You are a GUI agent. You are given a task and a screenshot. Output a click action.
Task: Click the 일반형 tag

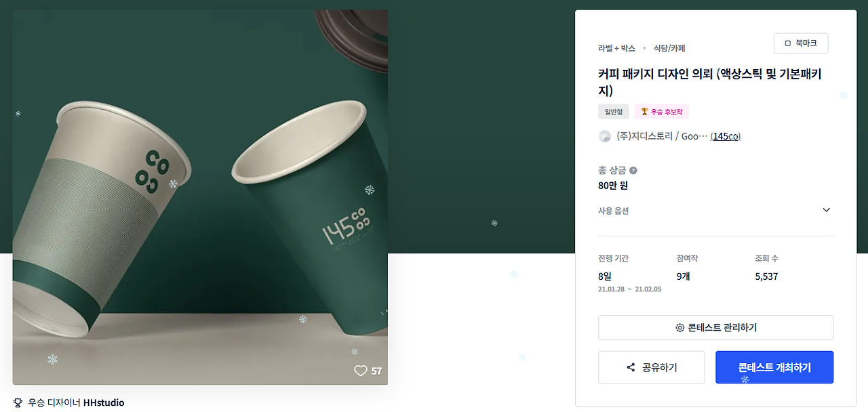coord(614,112)
